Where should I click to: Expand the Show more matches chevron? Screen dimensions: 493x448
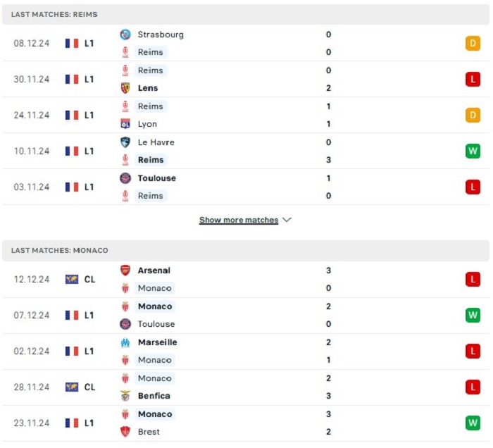287,220
